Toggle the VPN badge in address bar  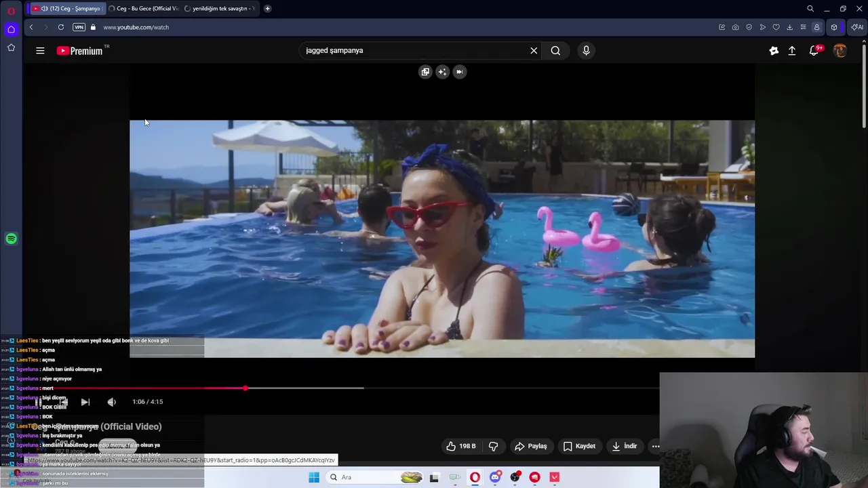pyautogui.click(x=79, y=27)
